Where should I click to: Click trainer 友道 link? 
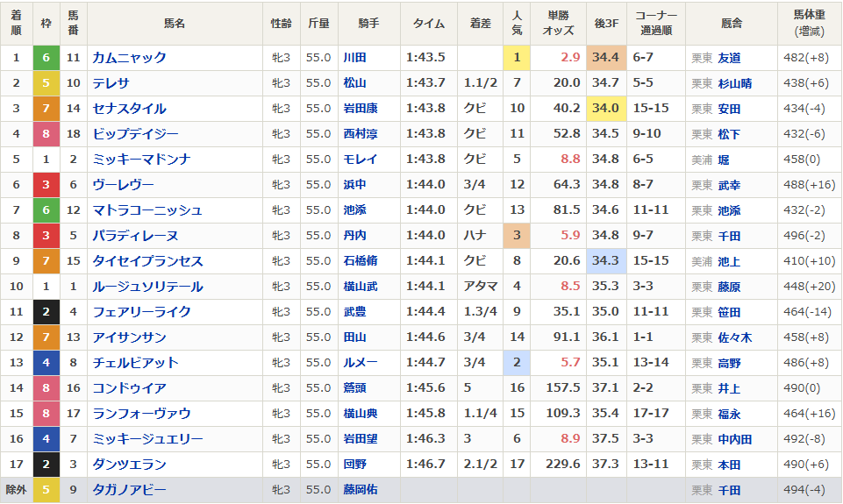[x=729, y=58]
